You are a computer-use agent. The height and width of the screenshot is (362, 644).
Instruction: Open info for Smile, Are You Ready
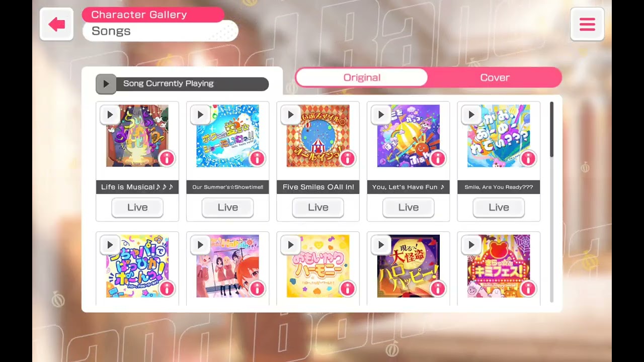pos(528,158)
